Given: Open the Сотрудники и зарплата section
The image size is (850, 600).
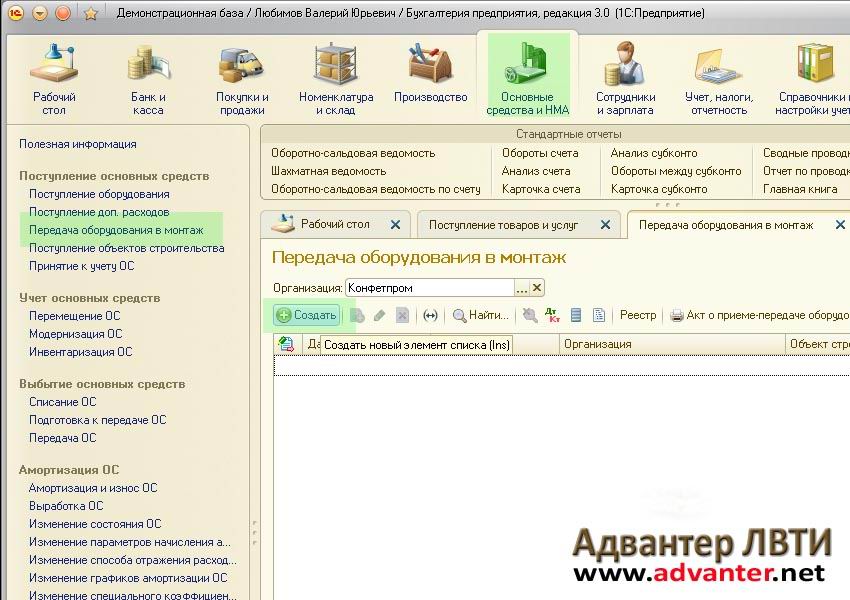Looking at the screenshot, I should (x=626, y=79).
